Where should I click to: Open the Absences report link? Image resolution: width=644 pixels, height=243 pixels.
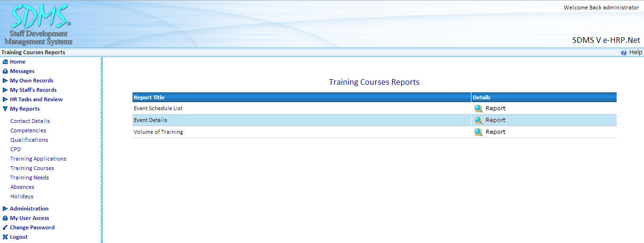(22, 187)
